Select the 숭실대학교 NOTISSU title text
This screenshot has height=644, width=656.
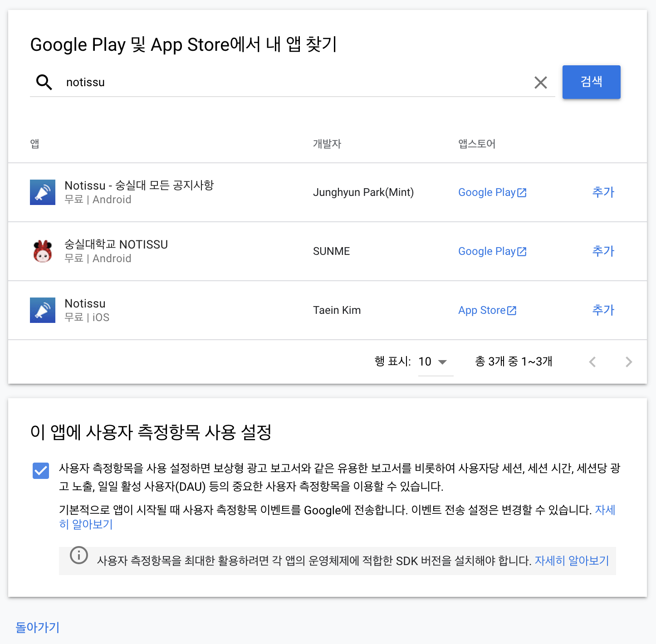pos(116,244)
